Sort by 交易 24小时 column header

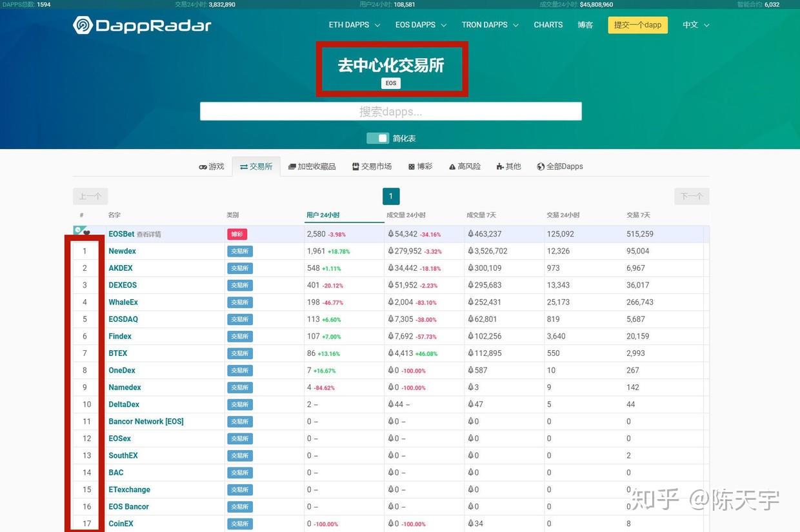tap(563, 215)
